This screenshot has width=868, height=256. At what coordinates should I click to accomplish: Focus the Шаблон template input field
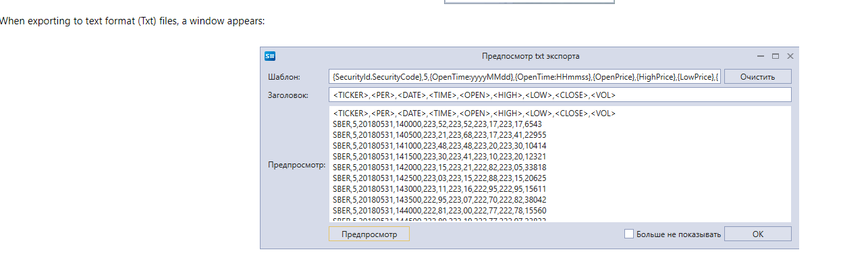pyautogui.click(x=525, y=77)
